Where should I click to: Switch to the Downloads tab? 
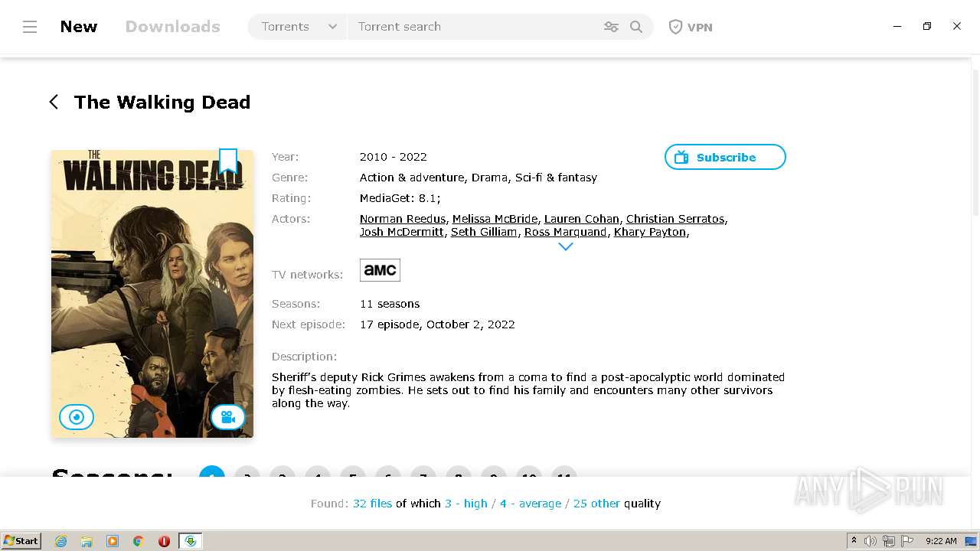172,27
